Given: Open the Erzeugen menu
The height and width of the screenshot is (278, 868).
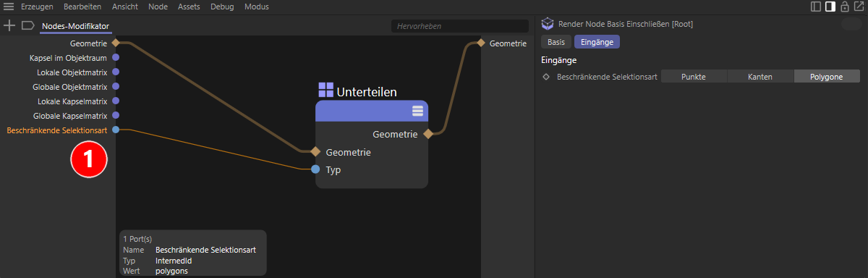Looking at the screenshot, I should click(37, 7).
